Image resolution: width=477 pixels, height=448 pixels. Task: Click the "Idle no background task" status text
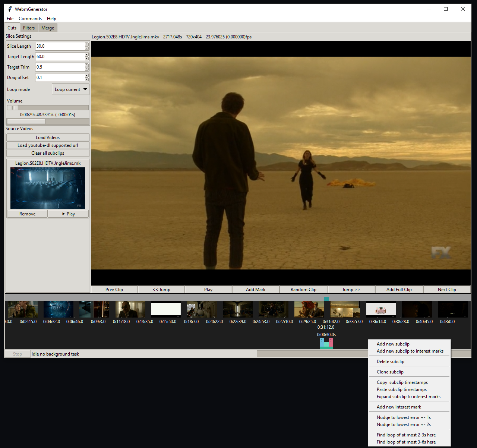click(x=55, y=354)
